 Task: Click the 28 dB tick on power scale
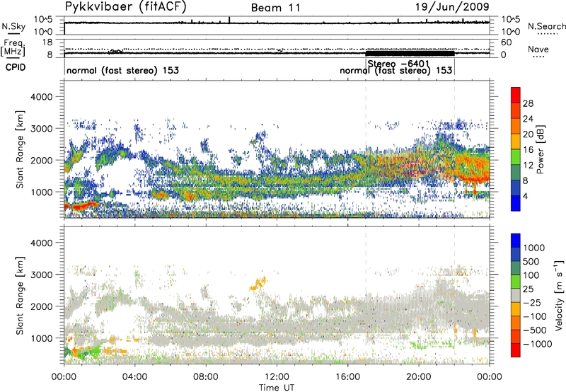pyautogui.click(x=528, y=103)
